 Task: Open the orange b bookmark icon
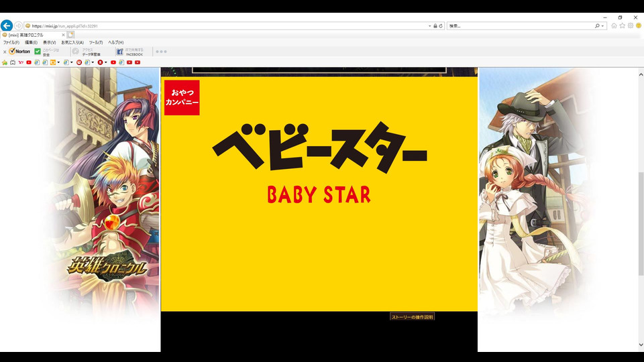(53, 62)
